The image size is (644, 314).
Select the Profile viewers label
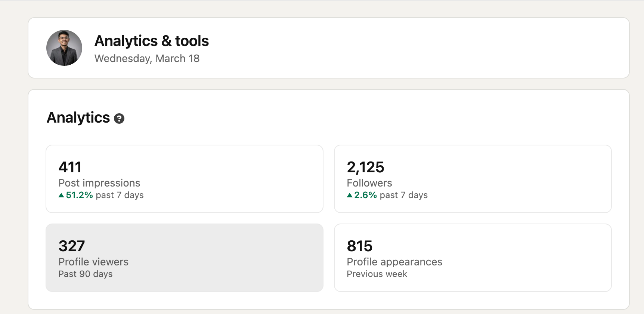point(93,262)
